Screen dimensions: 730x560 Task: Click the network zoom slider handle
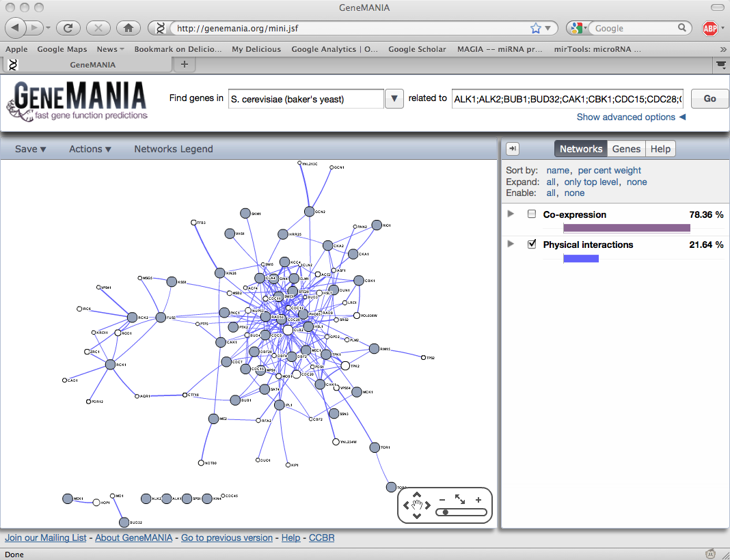(x=446, y=512)
